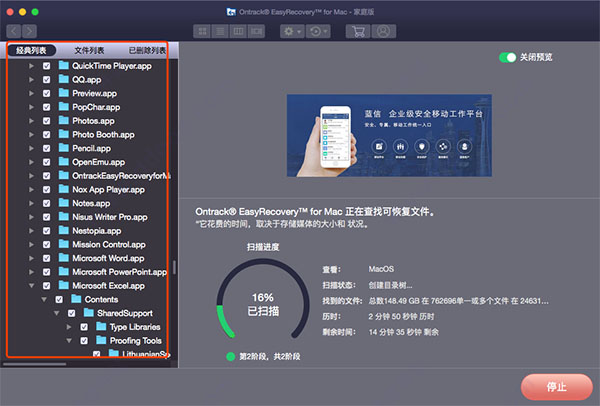Select the Preview.app folder icon
600x406 pixels.
pyautogui.click(x=64, y=93)
